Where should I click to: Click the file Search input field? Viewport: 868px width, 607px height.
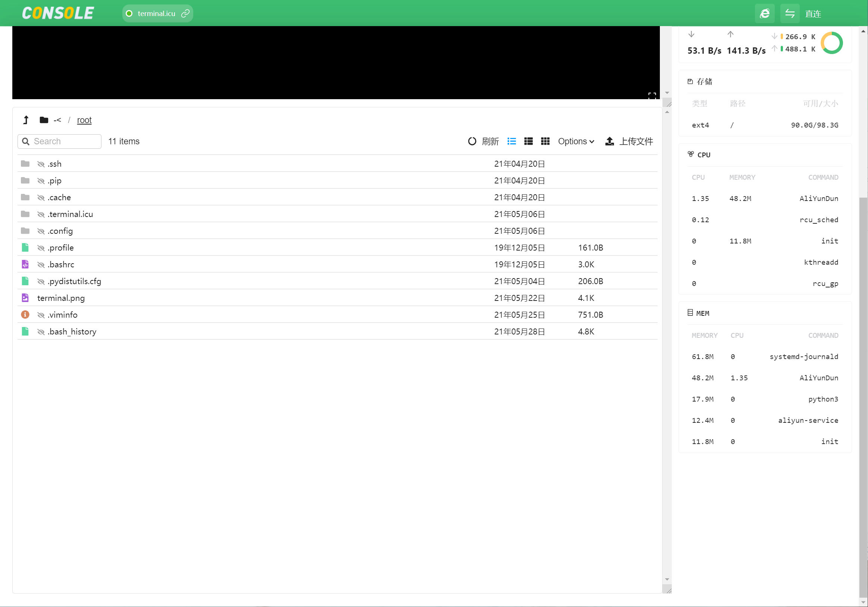[x=59, y=141]
